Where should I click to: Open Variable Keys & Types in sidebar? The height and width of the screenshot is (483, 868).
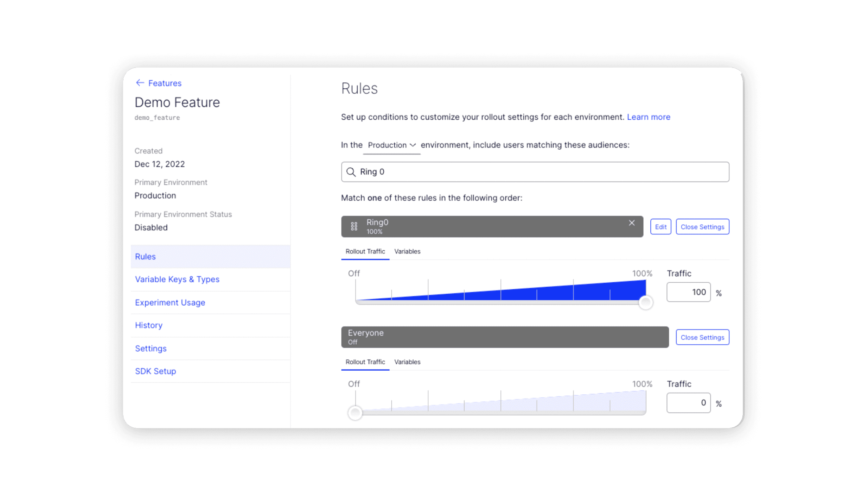pos(177,279)
